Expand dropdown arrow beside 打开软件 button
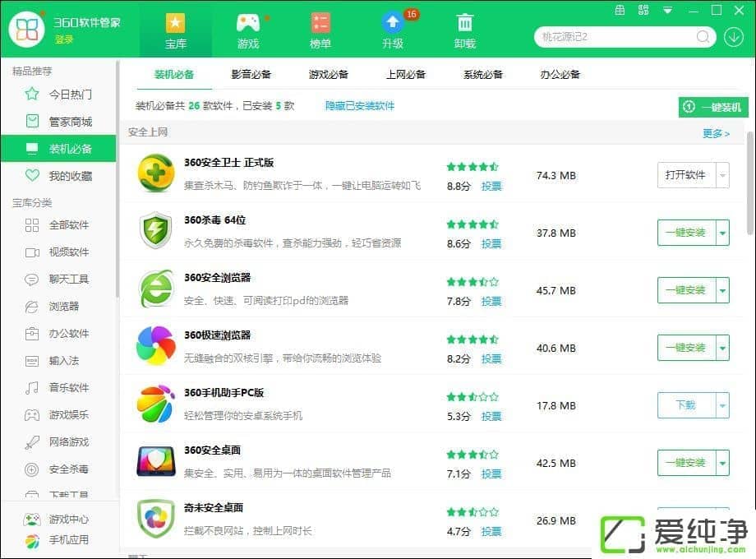 [722, 175]
